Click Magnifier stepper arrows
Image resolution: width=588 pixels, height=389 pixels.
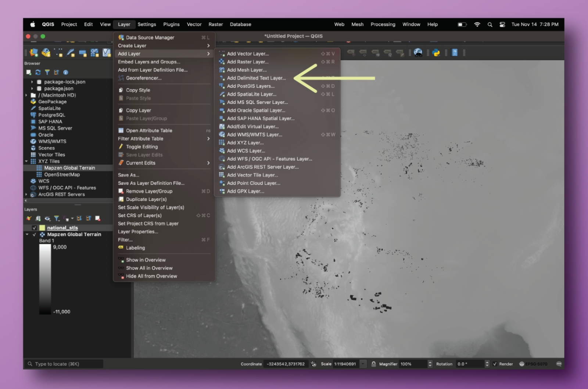(x=430, y=364)
